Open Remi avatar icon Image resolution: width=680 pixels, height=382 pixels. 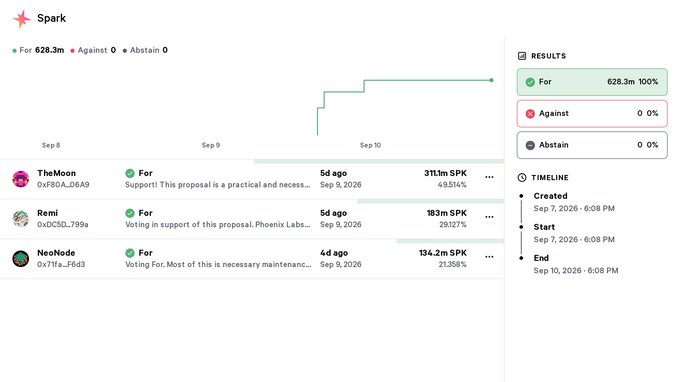coord(20,219)
